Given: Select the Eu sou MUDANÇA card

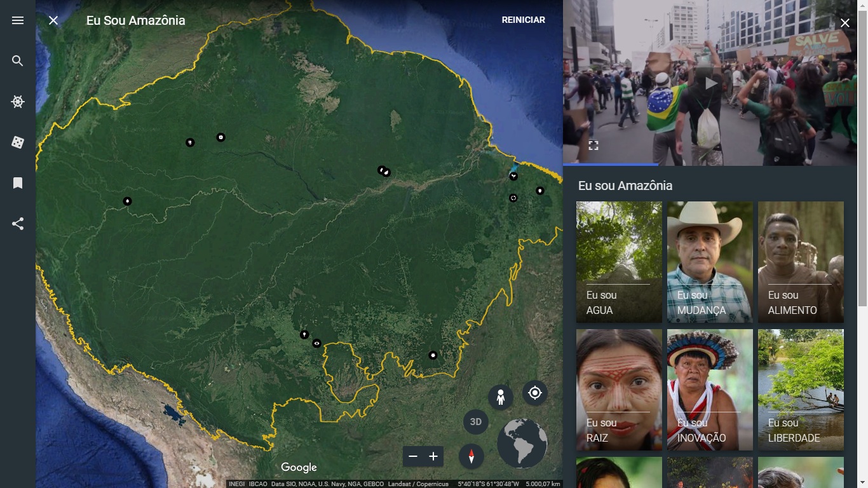Looking at the screenshot, I should pos(710,262).
